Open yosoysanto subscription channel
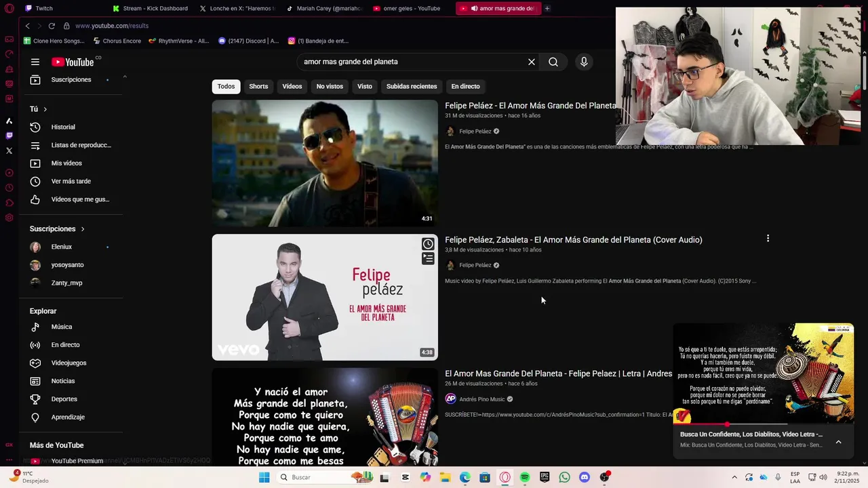 (x=71, y=265)
